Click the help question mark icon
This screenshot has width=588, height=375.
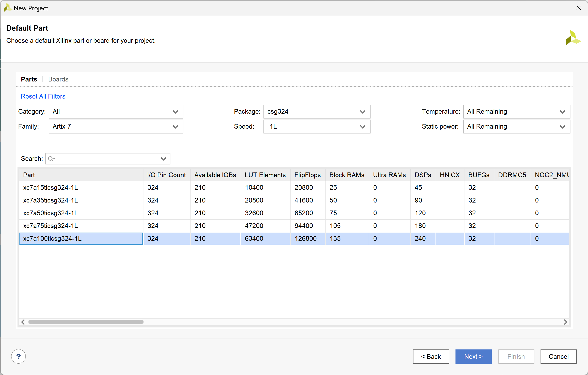click(x=18, y=356)
